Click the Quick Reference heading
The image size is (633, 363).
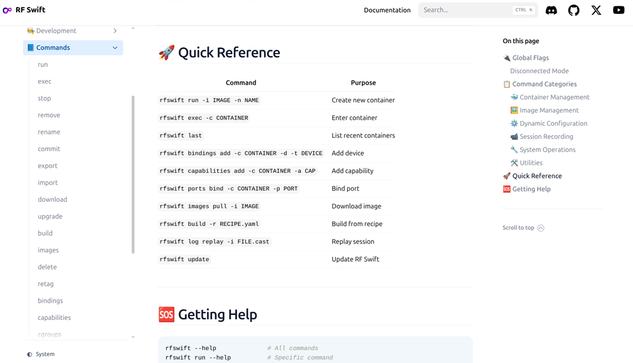(x=219, y=52)
